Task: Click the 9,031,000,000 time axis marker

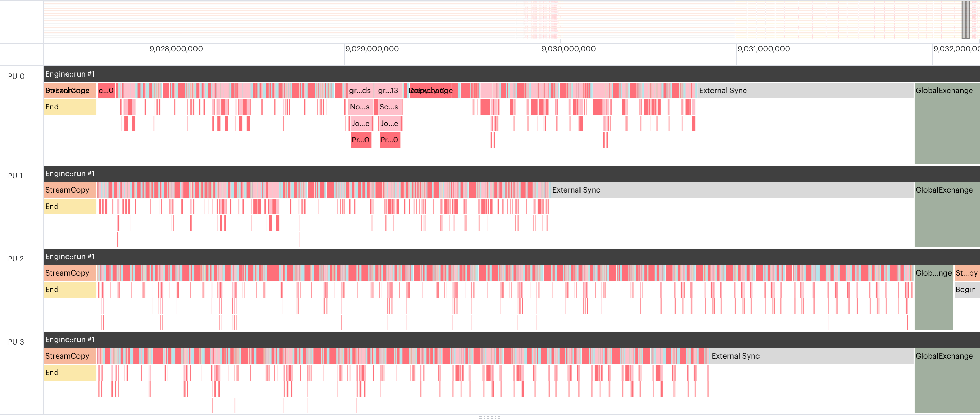Action: 763,49
